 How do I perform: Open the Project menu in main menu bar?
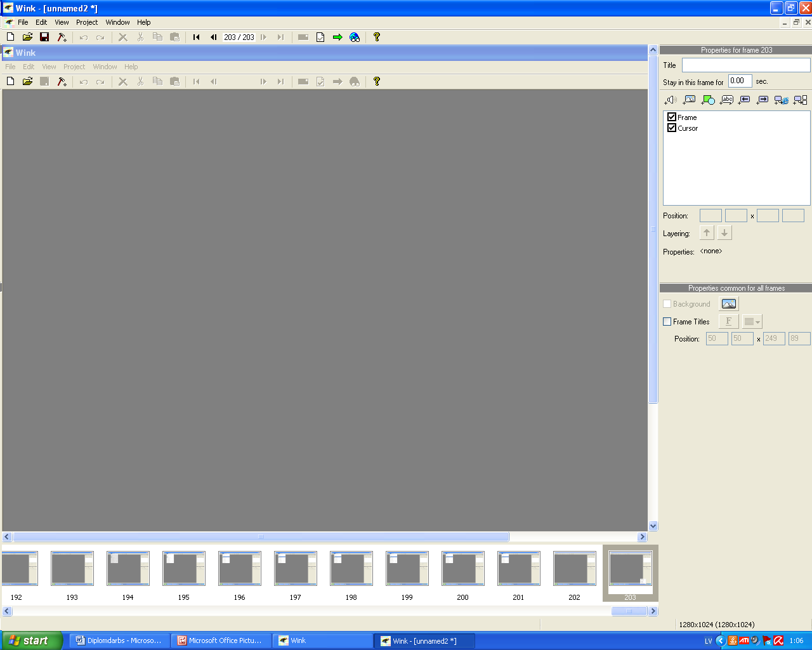coord(87,22)
